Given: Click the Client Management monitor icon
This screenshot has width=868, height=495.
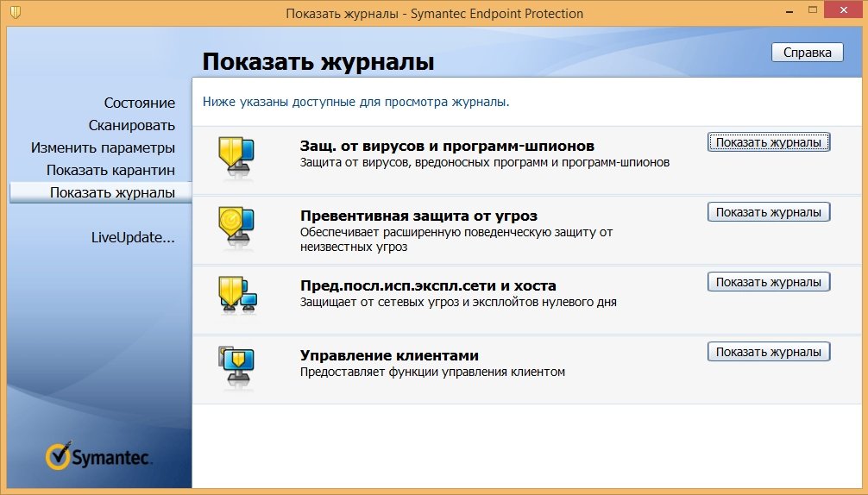Looking at the screenshot, I should pos(236,367).
